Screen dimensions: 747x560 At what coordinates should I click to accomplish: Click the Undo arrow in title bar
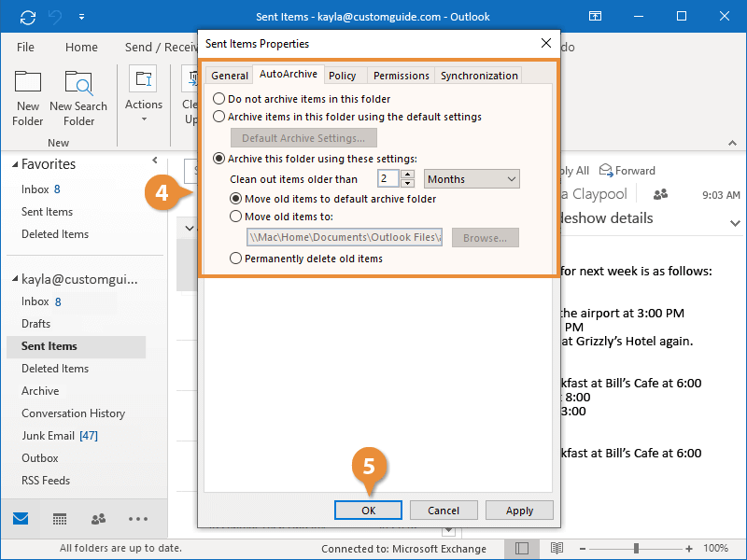55,17
